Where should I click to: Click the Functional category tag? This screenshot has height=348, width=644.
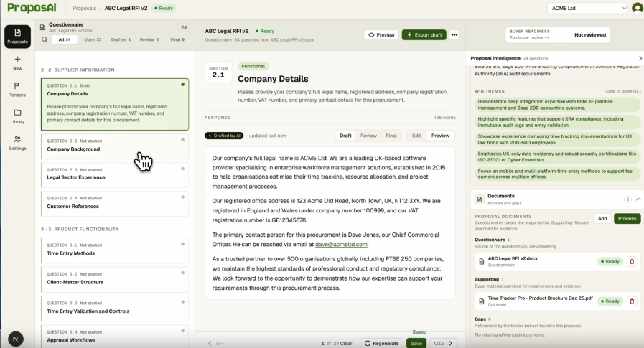[253, 66]
